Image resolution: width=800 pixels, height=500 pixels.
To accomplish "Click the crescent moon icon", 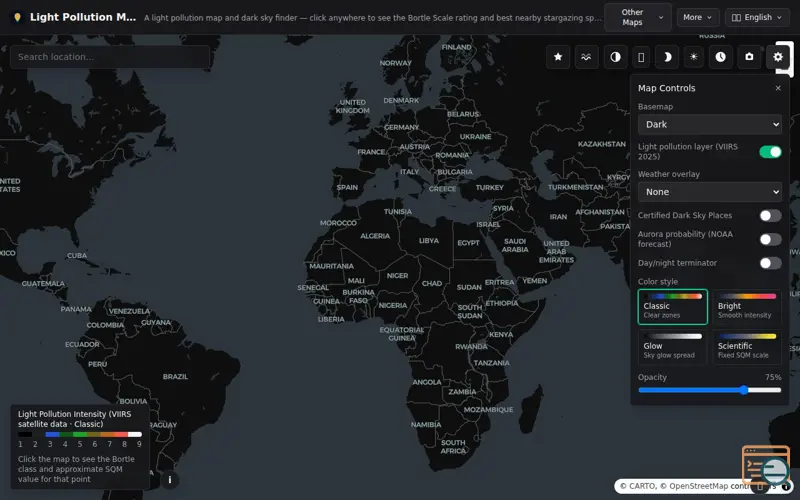I will coord(667,57).
